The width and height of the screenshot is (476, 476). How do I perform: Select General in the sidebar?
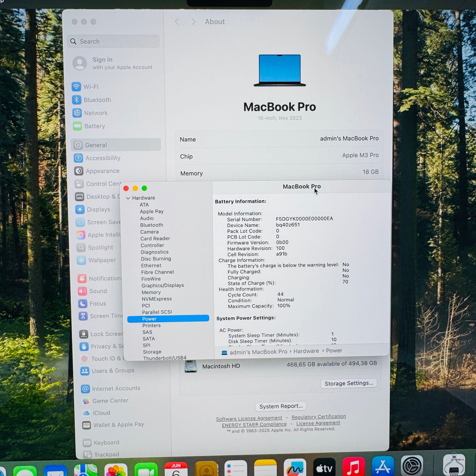(116, 145)
